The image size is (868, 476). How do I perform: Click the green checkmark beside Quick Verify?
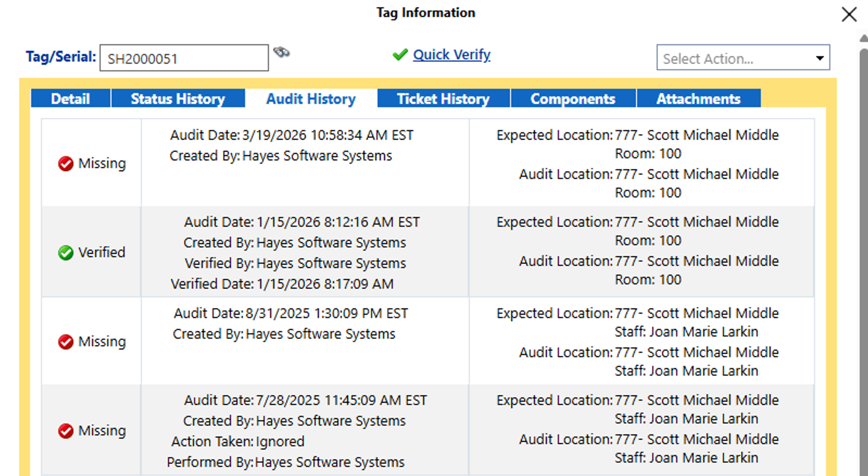pyautogui.click(x=400, y=55)
